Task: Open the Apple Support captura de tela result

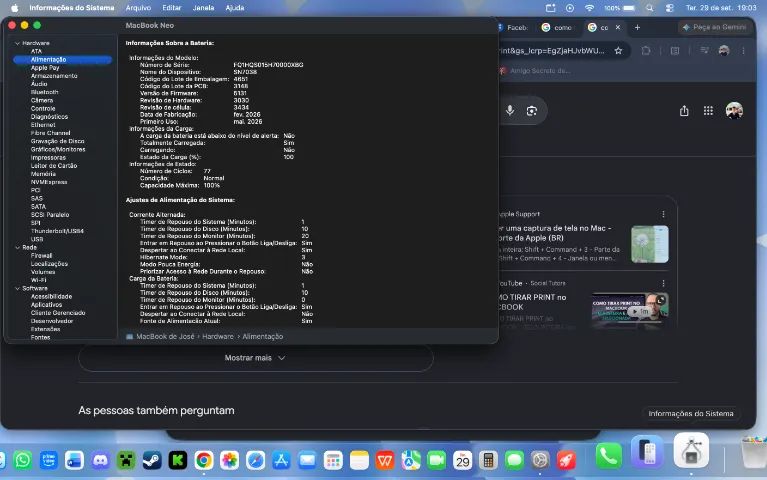Action: tap(557, 233)
